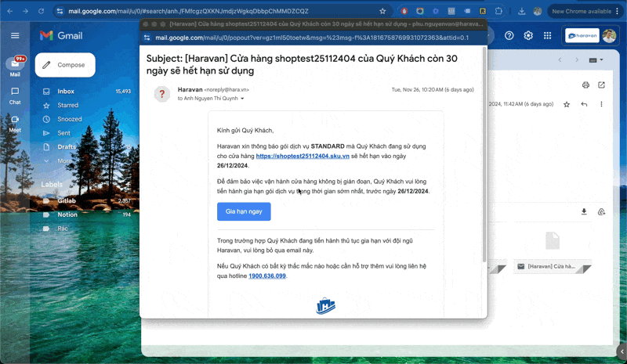
Task: Open Chrome downloads icon
Action: tap(521, 11)
